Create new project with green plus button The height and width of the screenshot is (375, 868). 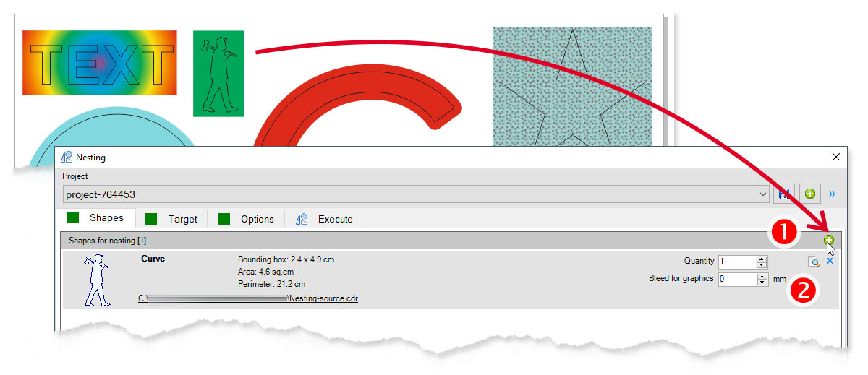[x=809, y=194]
